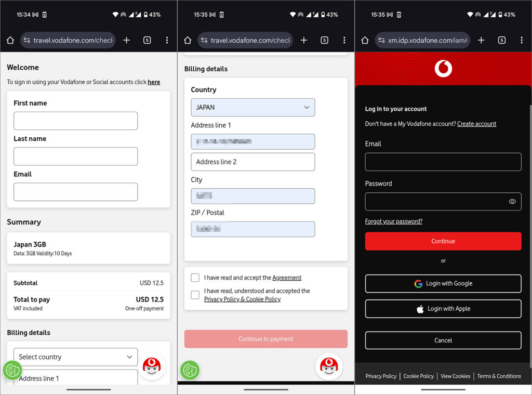Screen dimensions: 532x395
Task: Tap the red Continue button on the login page
Action: click(x=443, y=241)
